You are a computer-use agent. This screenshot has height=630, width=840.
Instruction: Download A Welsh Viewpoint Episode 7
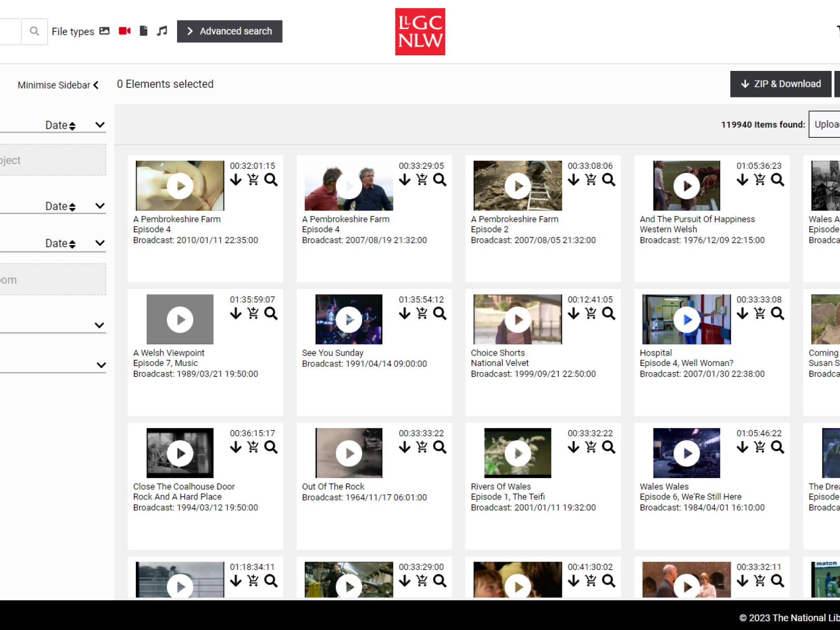tap(236, 313)
